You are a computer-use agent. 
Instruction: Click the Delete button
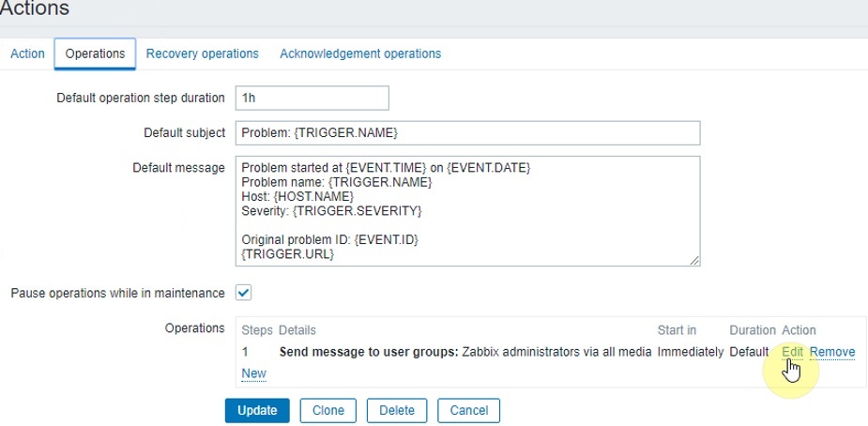397,410
